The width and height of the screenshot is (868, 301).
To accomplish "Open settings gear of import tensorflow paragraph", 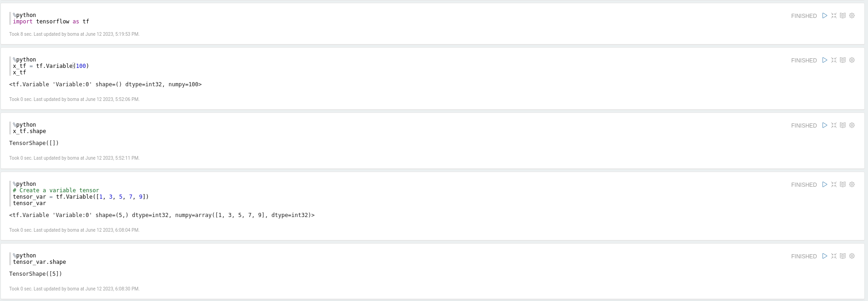I will coord(852,16).
